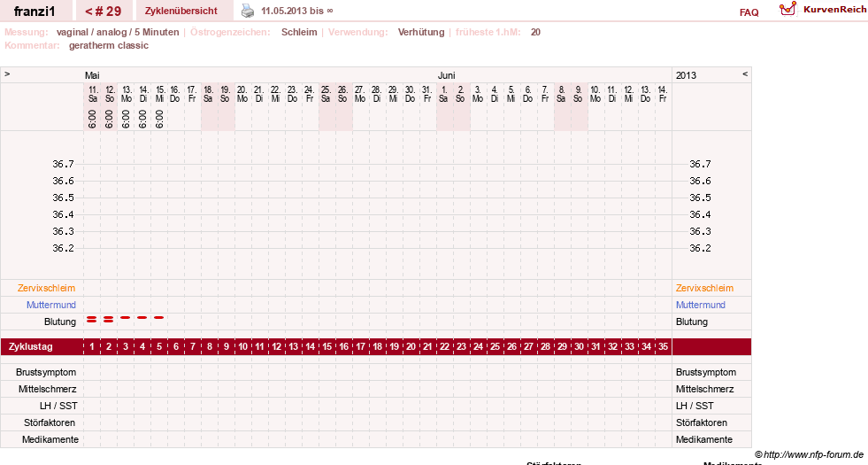Click the printer icon

coord(248,11)
